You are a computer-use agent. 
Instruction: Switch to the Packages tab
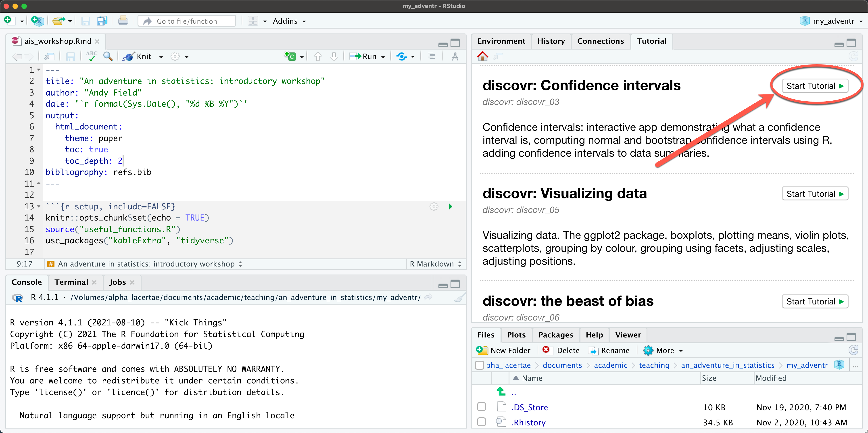point(555,335)
